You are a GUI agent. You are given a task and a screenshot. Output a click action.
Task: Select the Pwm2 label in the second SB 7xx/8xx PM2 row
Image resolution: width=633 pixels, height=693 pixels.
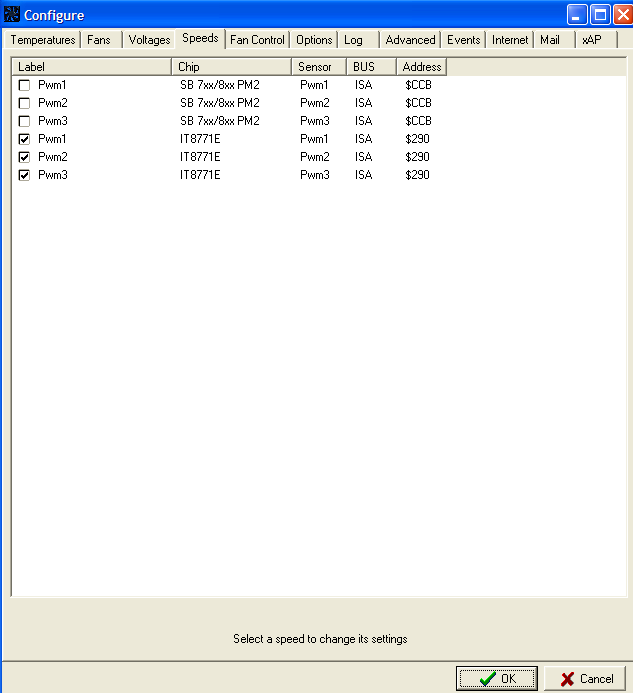pos(53,103)
